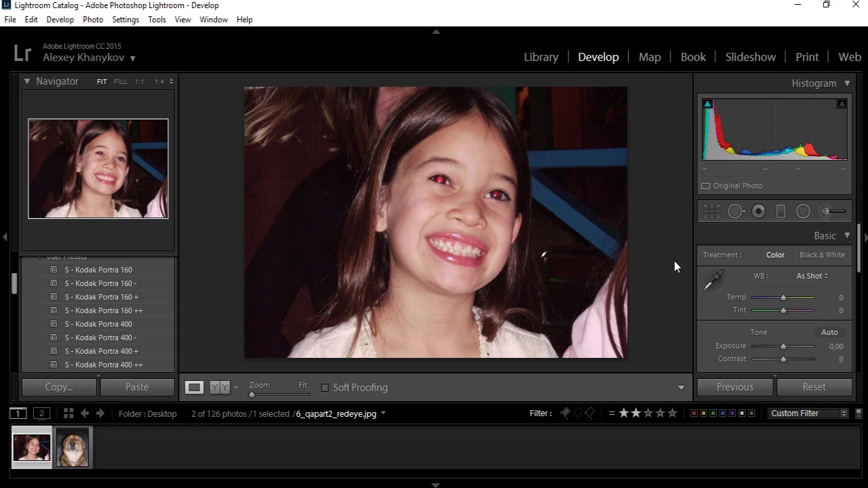
Task: Open second window display button 2
Action: click(42, 413)
